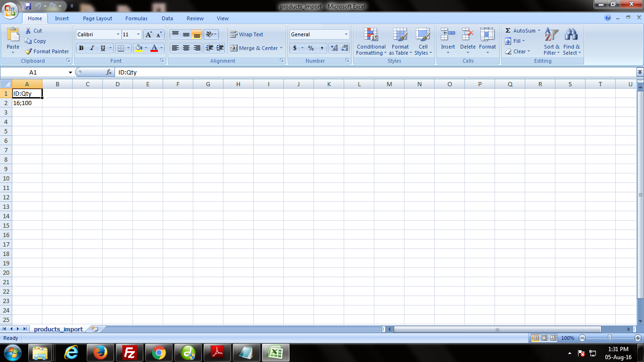The height and width of the screenshot is (362, 644).
Task: Toggle Underline formatting
Action: 103,48
